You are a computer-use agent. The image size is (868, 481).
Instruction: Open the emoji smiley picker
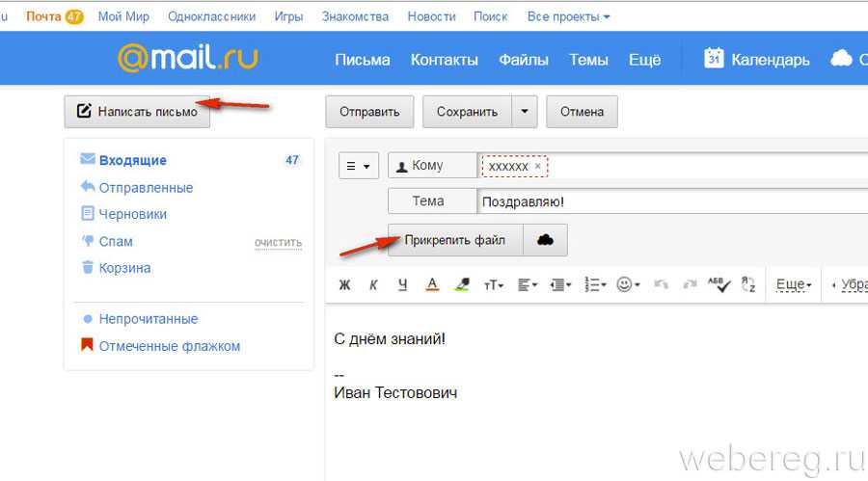pos(628,284)
